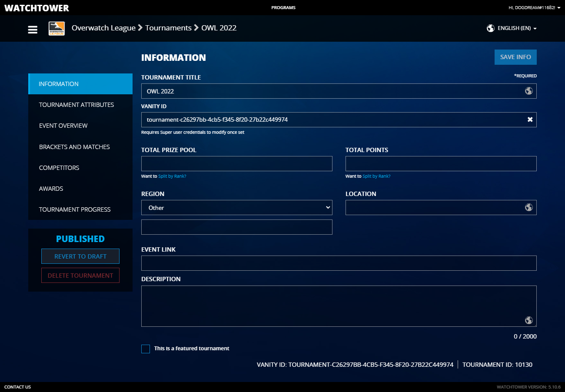Open the Region dropdown showing Other
565x392 pixels.
tap(237, 208)
